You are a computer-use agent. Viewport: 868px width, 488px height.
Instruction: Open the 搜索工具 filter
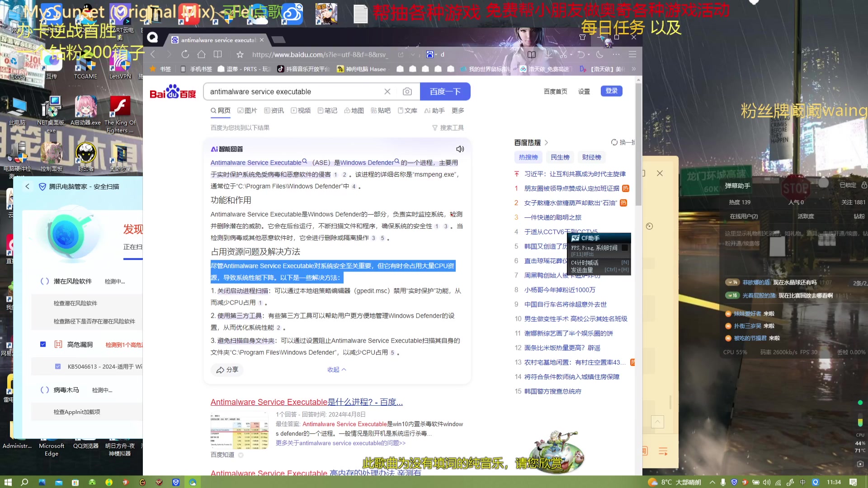(x=448, y=128)
